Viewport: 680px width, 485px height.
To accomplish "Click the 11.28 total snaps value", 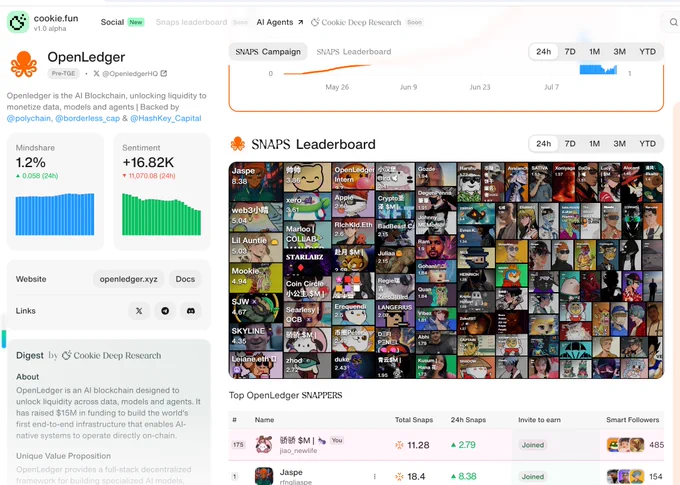I will tap(418, 445).
